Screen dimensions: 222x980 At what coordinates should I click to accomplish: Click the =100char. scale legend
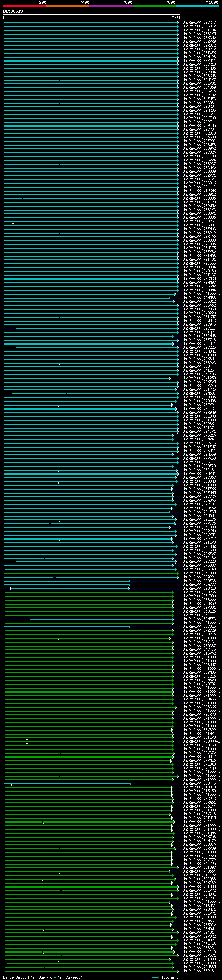(x=165, y=977)
